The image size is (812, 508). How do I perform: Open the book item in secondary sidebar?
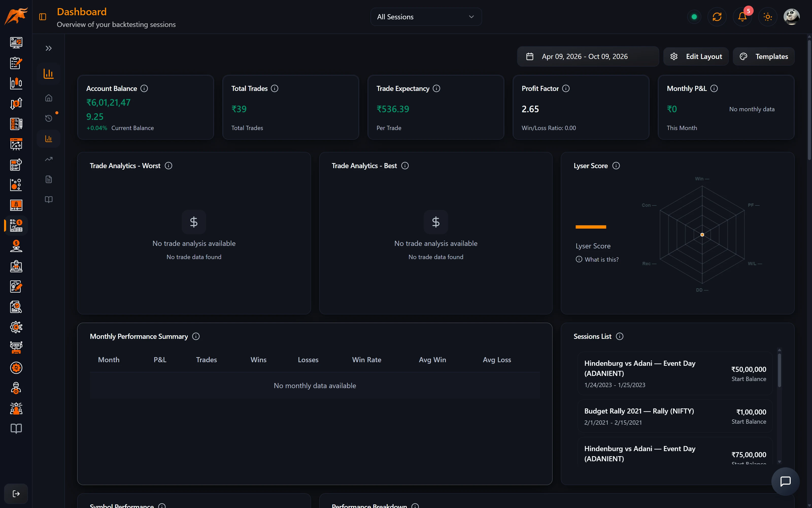tap(49, 200)
